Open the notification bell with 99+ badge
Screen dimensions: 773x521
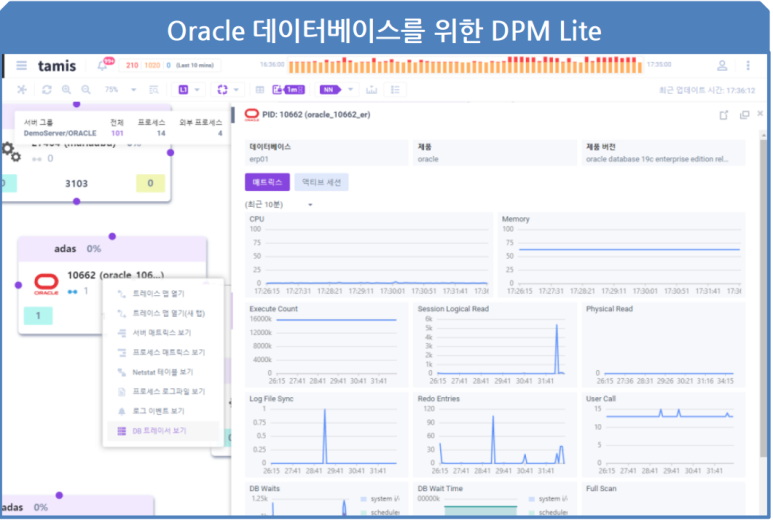(x=103, y=66)
